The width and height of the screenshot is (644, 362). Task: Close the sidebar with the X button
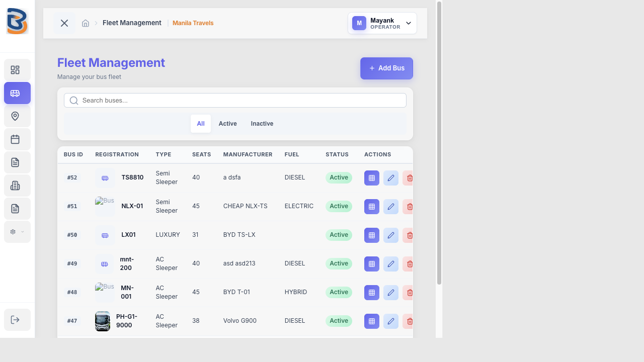click(x=64, y=23)
